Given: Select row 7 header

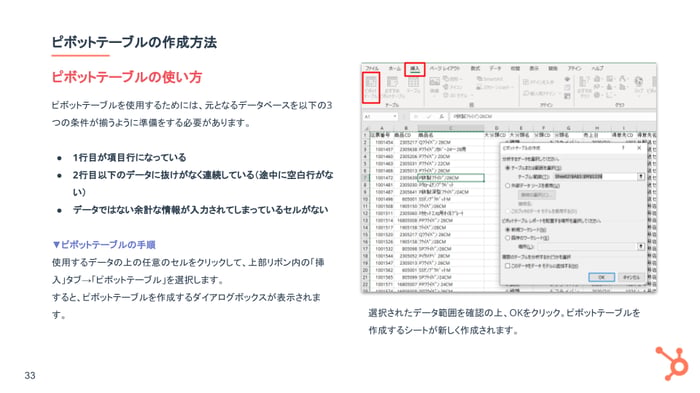Looking at the screenshot, I should [365, 178].
